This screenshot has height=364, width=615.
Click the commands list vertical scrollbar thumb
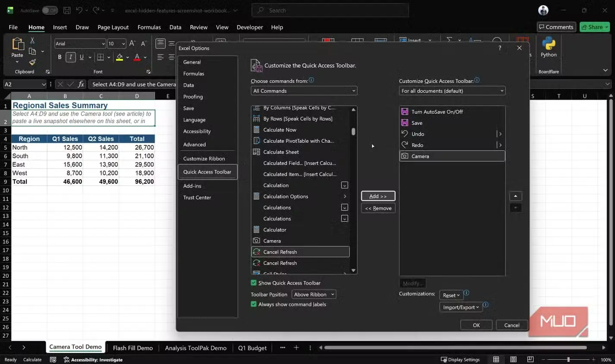pyautogui.click(x=353, y=132)
